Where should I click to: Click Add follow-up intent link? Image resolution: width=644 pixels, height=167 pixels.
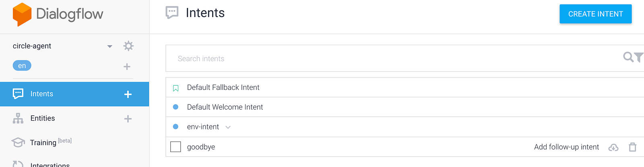coord(566,147)
